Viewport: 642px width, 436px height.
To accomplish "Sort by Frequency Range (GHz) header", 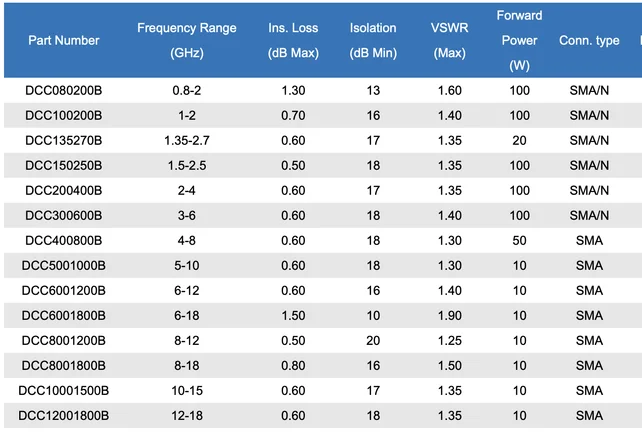I will (x=187, y=41).
